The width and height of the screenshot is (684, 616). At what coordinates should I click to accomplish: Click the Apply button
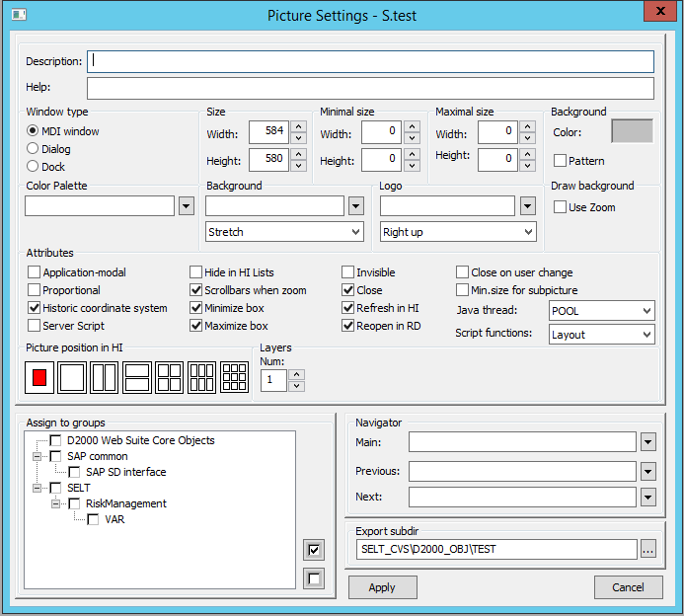click(382, 587)
